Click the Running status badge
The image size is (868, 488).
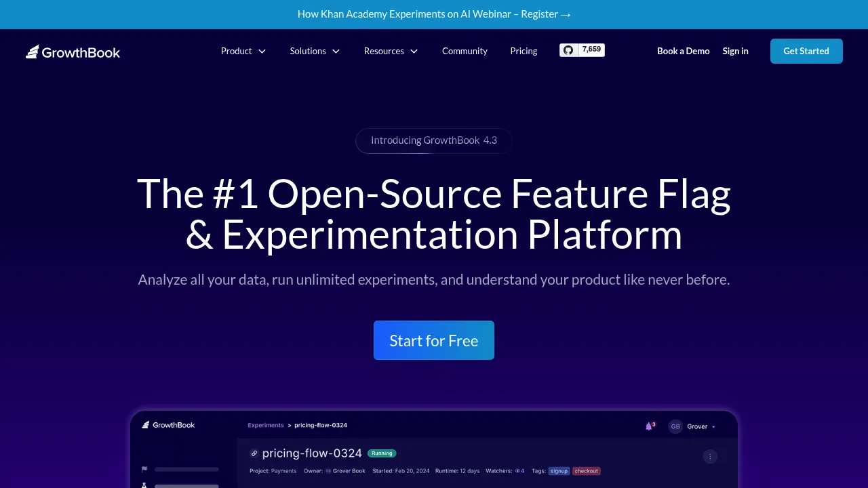pos(382,453)
